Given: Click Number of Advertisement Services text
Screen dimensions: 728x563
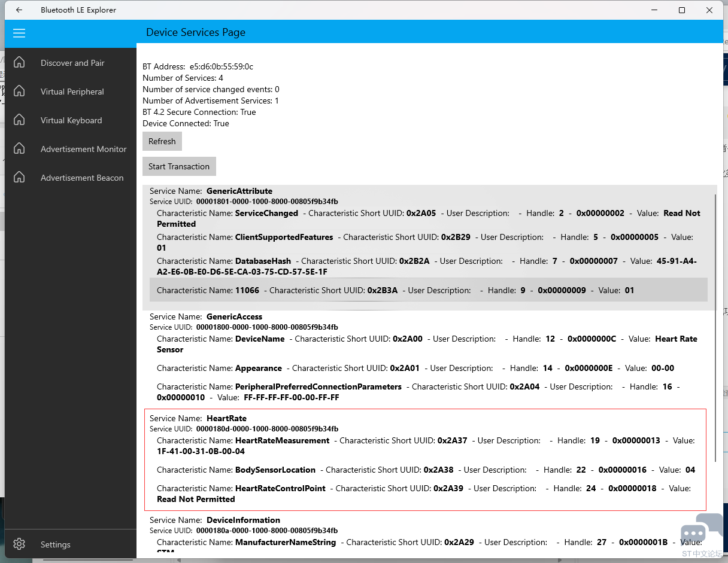Looking at the screenshot, I should click(211, 101).
